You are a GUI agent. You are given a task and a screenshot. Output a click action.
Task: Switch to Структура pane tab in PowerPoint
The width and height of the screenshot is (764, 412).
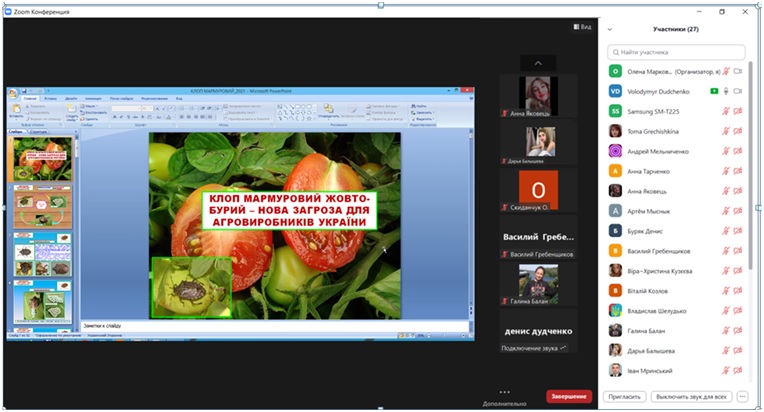tap(38, 131)
